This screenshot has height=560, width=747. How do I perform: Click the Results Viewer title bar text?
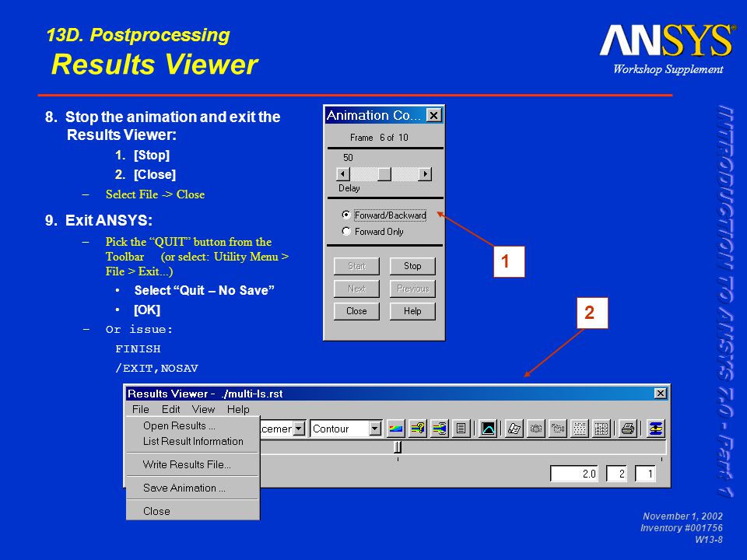[205, 394]
